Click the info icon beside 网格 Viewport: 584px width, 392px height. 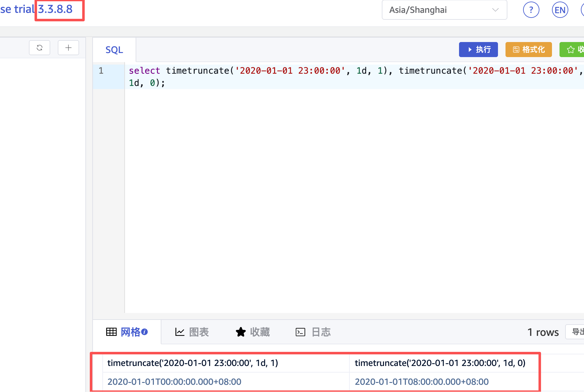pyautogui.click(x=144, y=332)
